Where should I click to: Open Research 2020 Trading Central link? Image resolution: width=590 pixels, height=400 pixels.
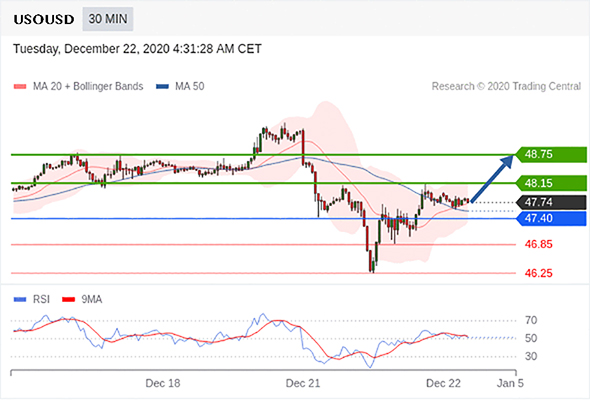[x=506, y=87]
